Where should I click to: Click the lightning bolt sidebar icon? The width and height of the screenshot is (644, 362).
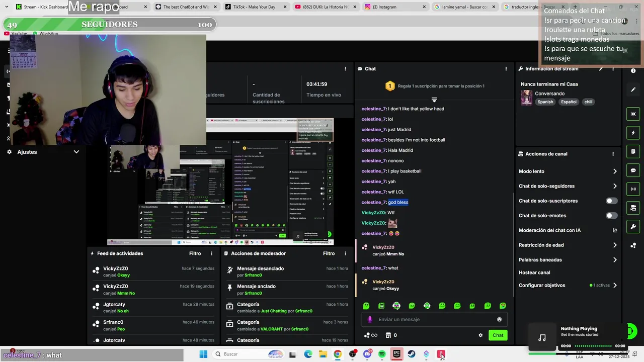[633, 133]
